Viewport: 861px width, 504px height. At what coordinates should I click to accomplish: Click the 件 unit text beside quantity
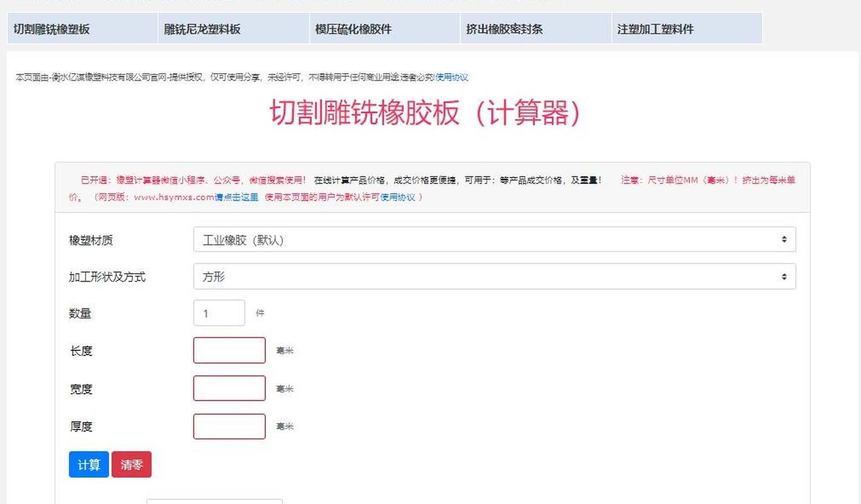260,313
